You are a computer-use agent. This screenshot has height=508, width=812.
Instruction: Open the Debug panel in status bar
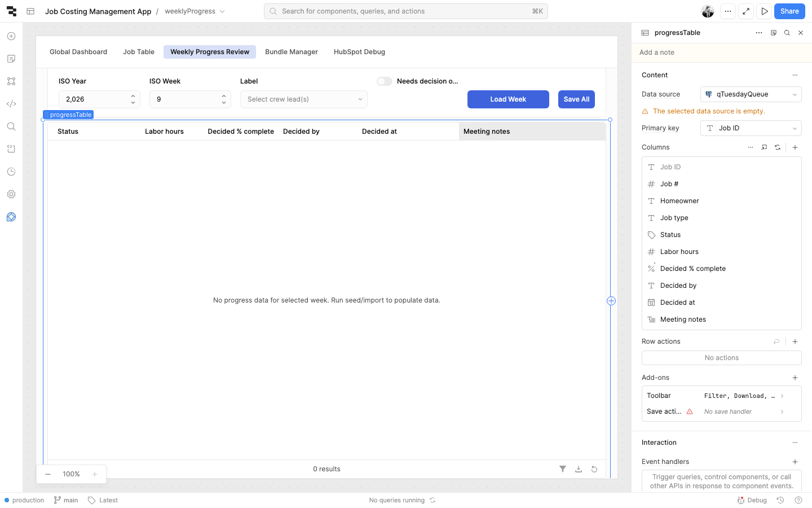click(x=752, y=500)
